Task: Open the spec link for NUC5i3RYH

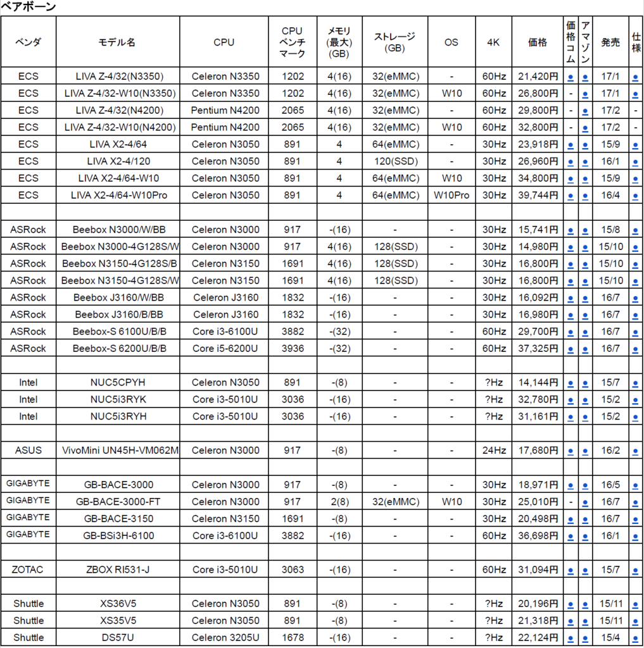Action: coord(636,418)
